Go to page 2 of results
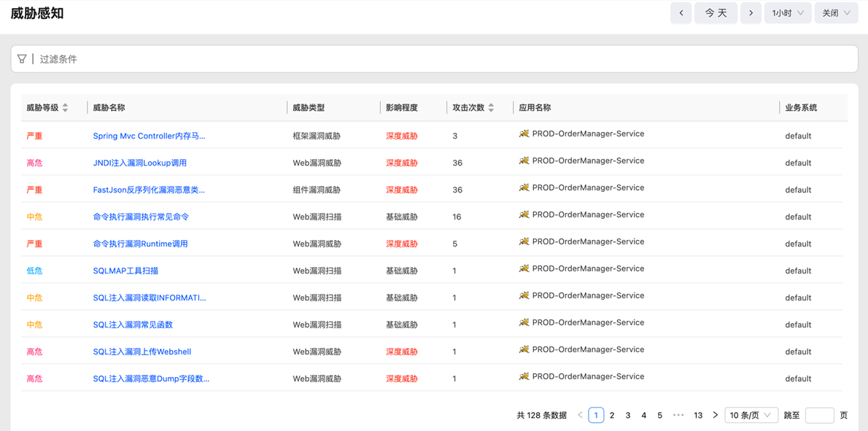Screen dimensions: 868x431 click(x=612, y=415)
